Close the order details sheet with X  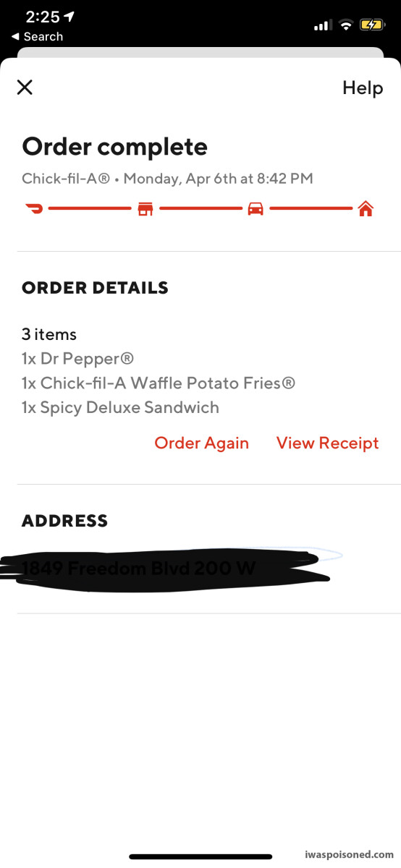coord(25,88)
